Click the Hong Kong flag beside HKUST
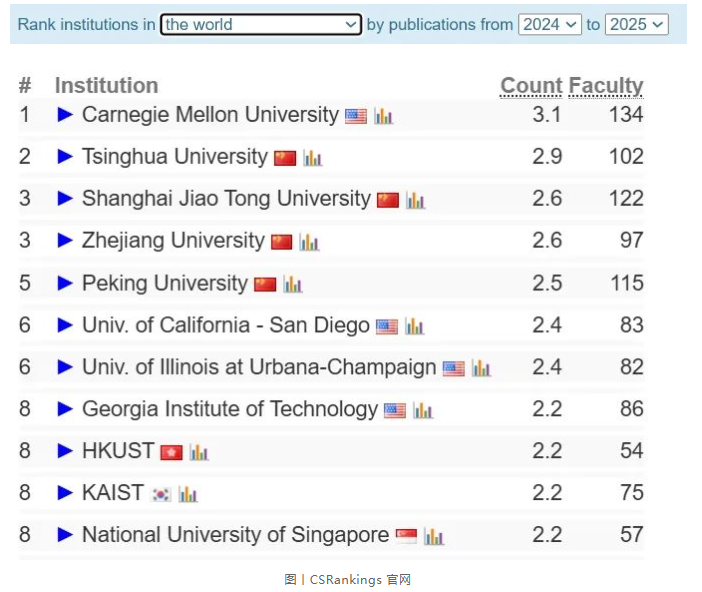 (171, 452)
